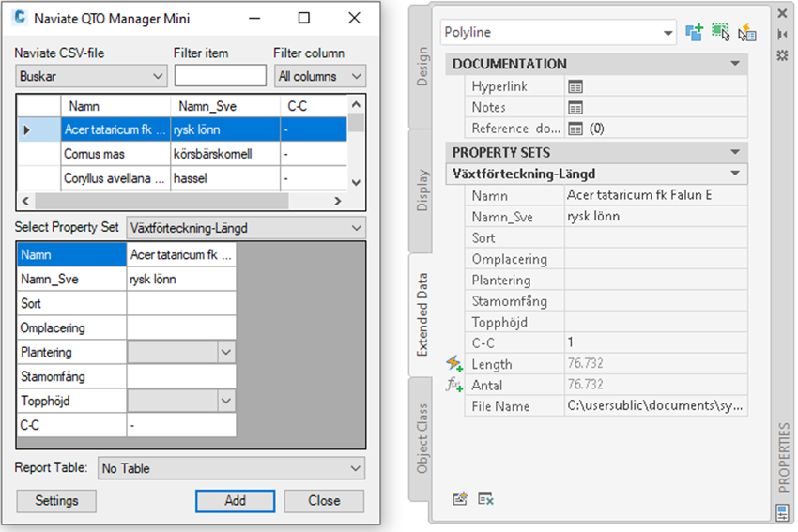Switch to the Display tab
The image size is (798, 532).
422,190
